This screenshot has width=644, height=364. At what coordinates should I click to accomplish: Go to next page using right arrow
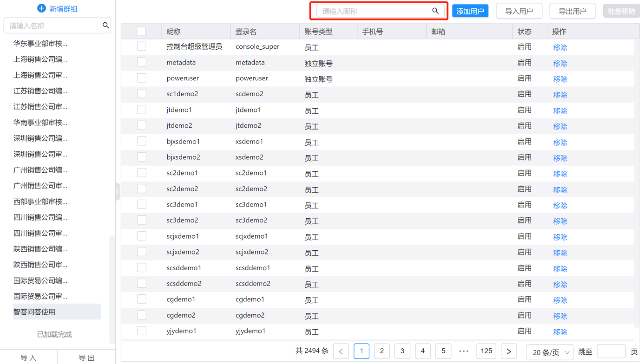[x=509, y=351]
